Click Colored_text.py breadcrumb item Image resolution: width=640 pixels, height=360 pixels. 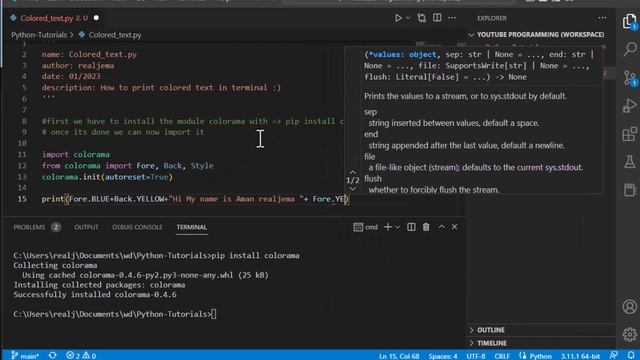(115, 35)
